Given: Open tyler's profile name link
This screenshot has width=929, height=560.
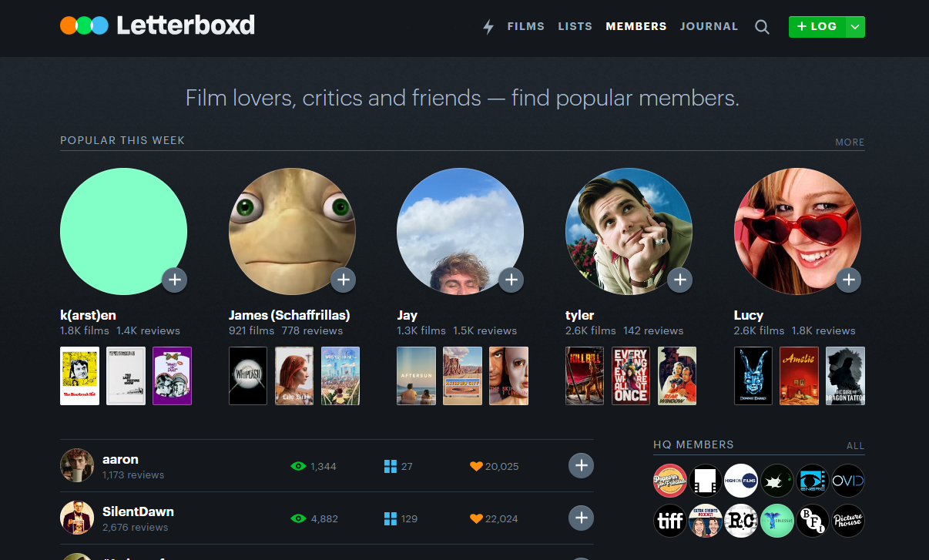Looking at the screenshot, I should pyautogui.click(x=579, y=315).
